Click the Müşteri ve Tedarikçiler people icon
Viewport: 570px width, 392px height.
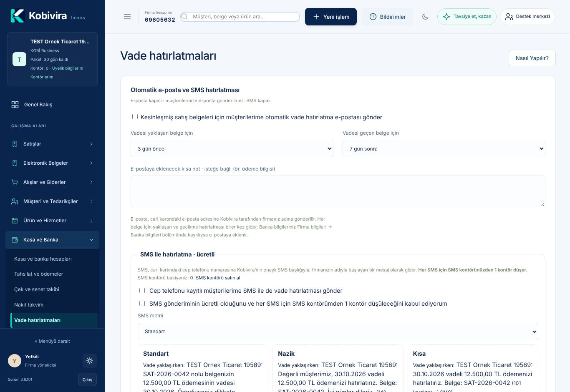(x=15, y=201)
